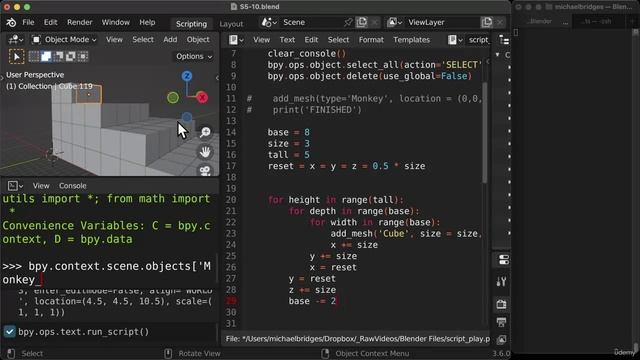Open the text editor Edit menu
The image size is (640, 360).
(311, 40)
